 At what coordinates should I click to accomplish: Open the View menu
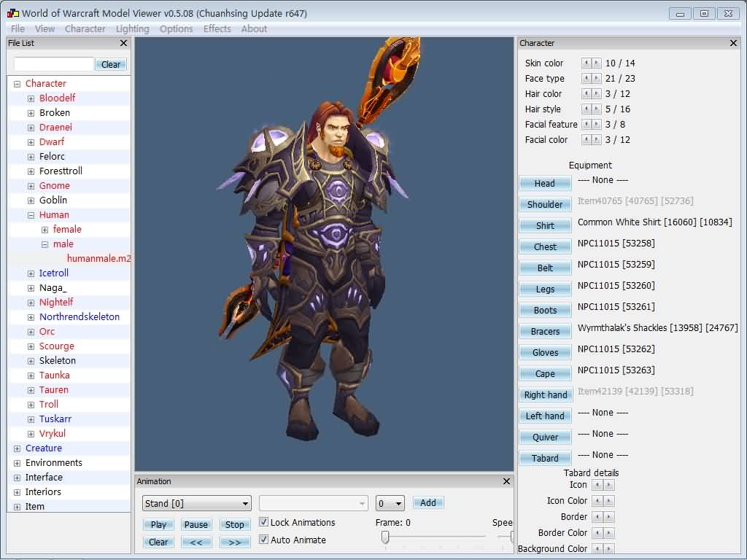(x=44, y=28)
